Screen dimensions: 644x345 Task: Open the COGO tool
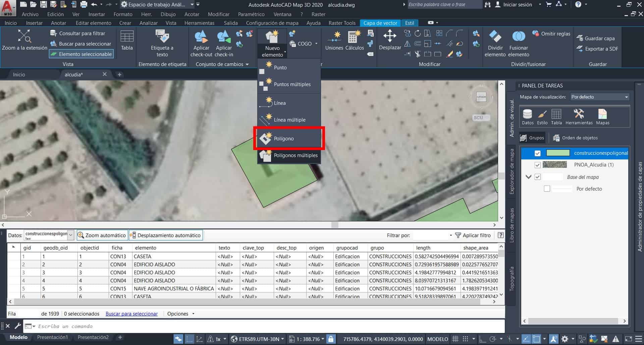tap(303, 44)
